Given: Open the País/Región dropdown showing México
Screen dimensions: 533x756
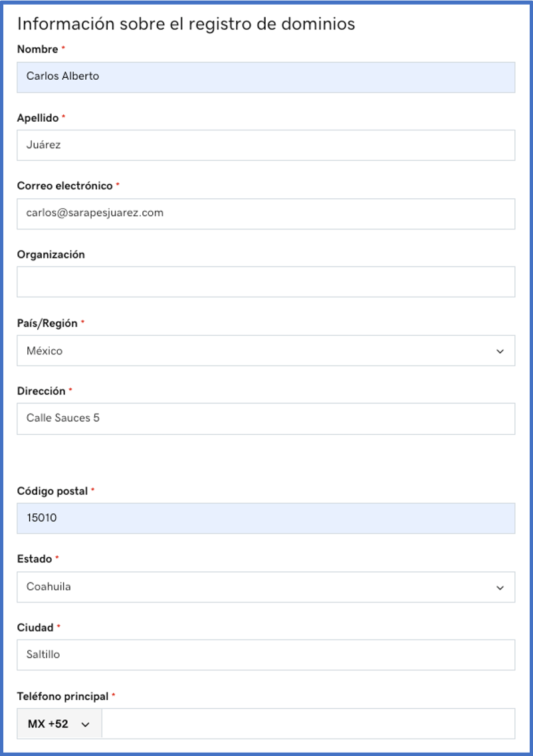Looking at the screenshot, I should [265, 350].
